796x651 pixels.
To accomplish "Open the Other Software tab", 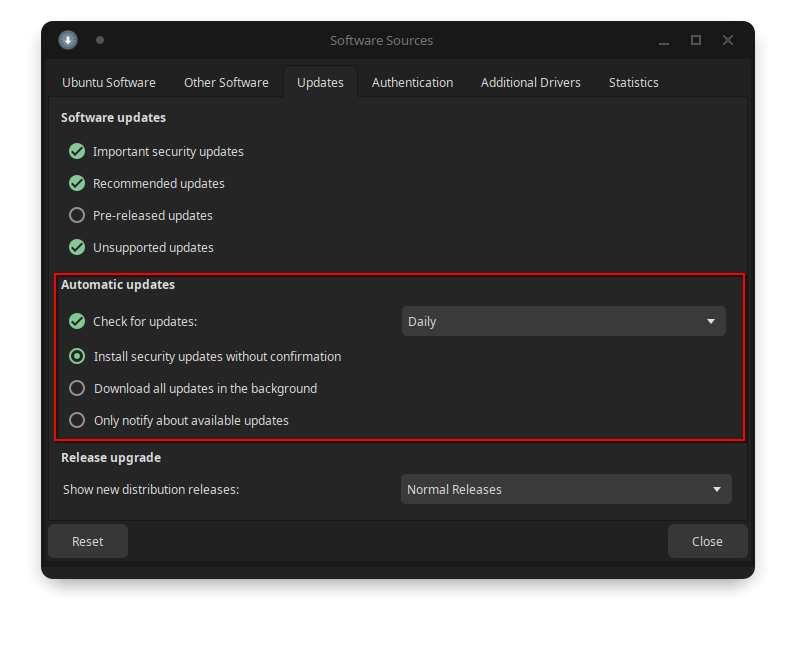I will tap(226, 82).
